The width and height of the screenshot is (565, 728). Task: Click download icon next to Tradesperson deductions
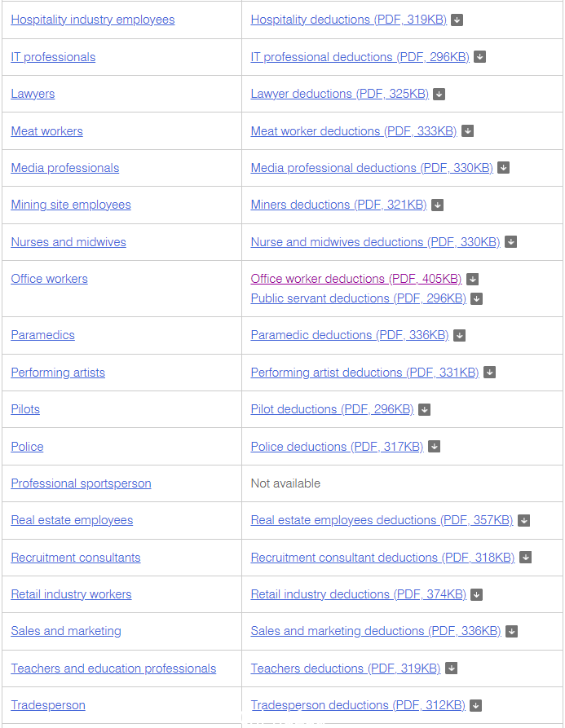click(x=475, y=706)
